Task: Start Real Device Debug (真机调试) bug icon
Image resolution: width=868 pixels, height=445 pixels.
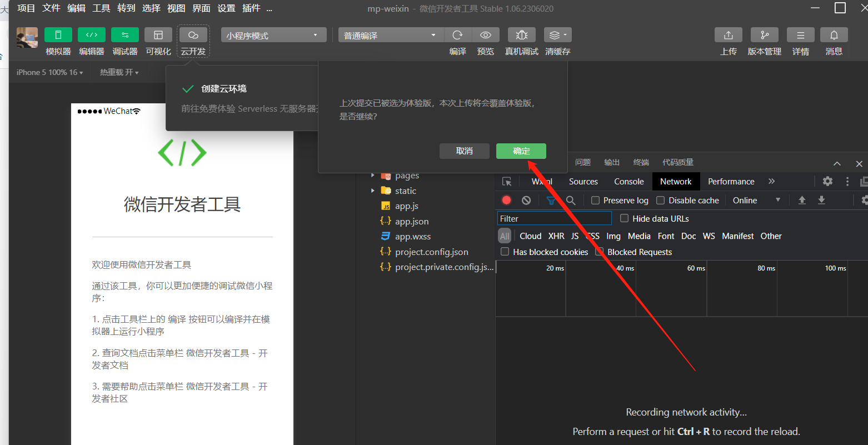Action: [522, 35]
